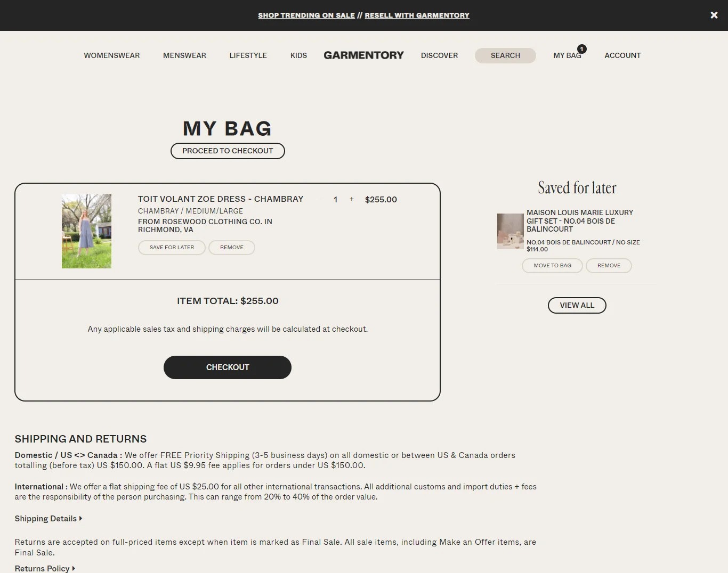Viewport: 728px width, 573px height.
Task: Click the dark Checkout button
Action: 228,367
